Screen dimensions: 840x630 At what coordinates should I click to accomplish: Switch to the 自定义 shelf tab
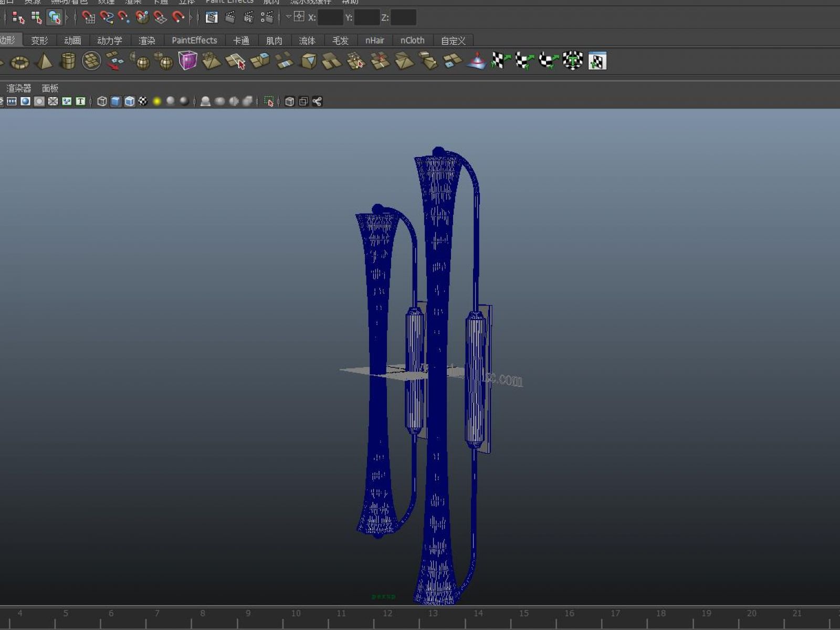453,40
